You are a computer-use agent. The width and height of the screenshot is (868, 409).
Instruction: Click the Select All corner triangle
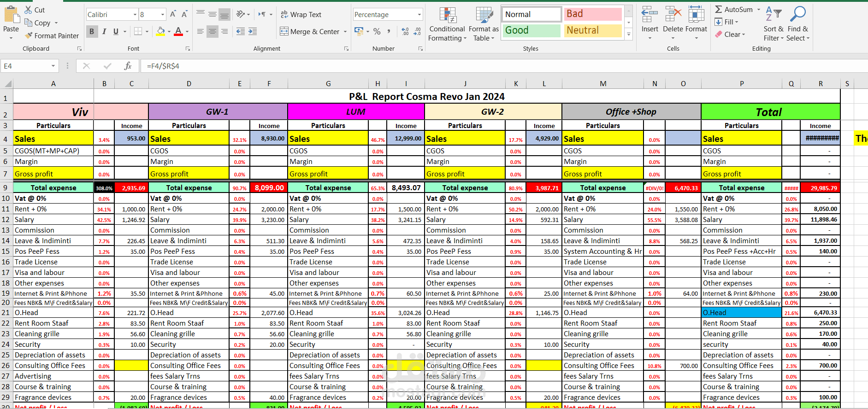[7, 83]
